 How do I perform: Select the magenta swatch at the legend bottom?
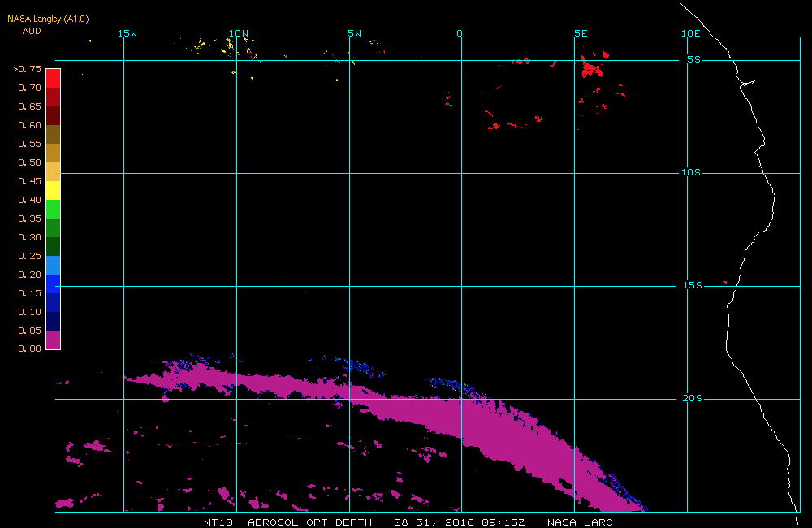[53, 340]
